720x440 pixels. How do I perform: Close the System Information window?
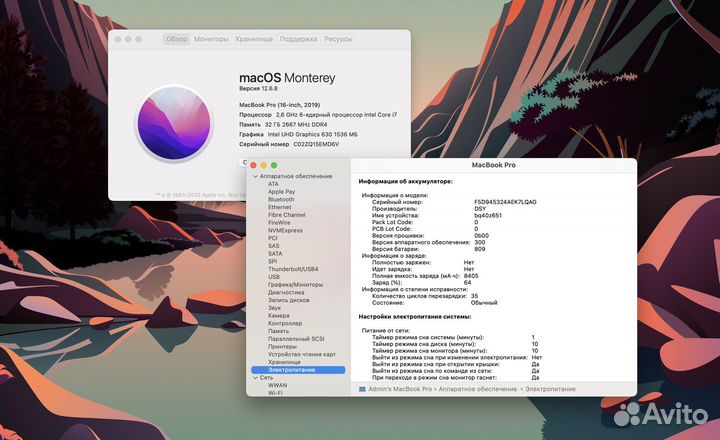[253, 165]
